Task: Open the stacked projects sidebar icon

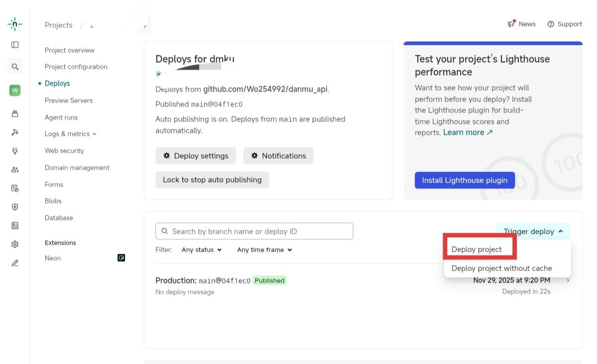Action: (x=15, y=114)
